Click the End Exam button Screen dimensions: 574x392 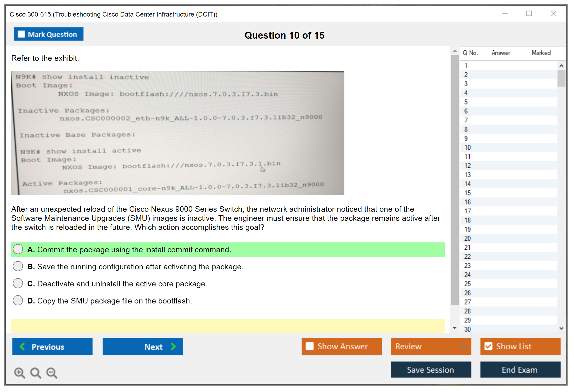(520, 370)
